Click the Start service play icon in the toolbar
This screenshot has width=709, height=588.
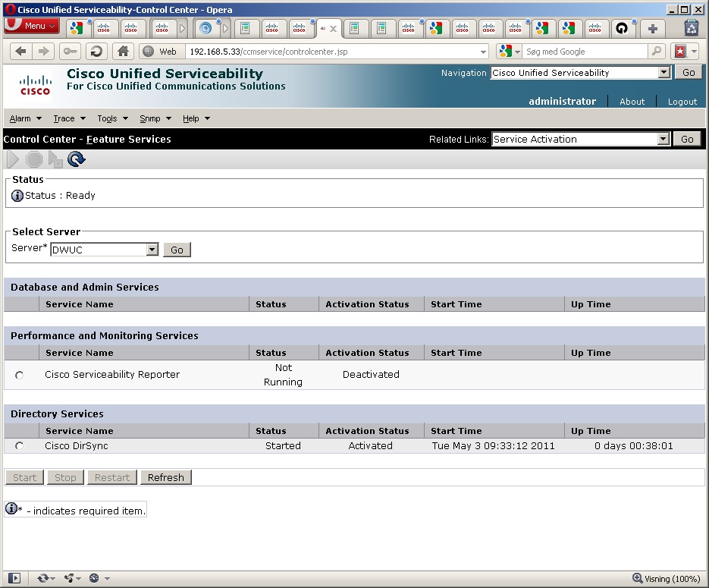13,159
